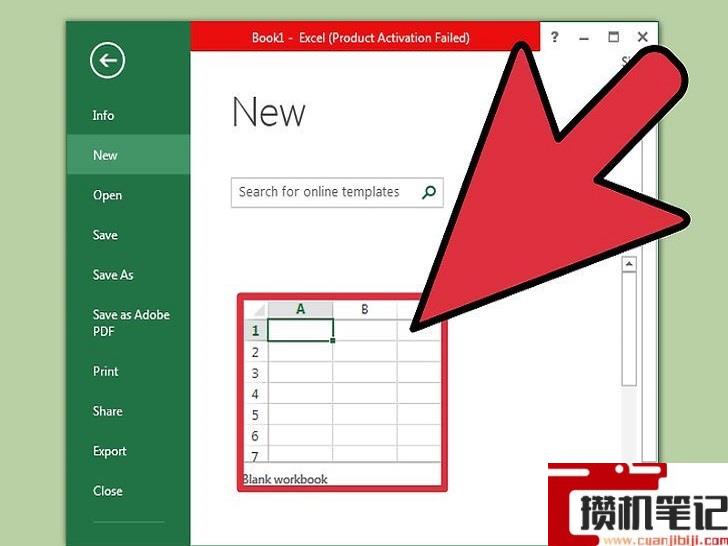Screen dimensions: 728x546
Task: Maximize the Excel window
Action: (614, 37)
